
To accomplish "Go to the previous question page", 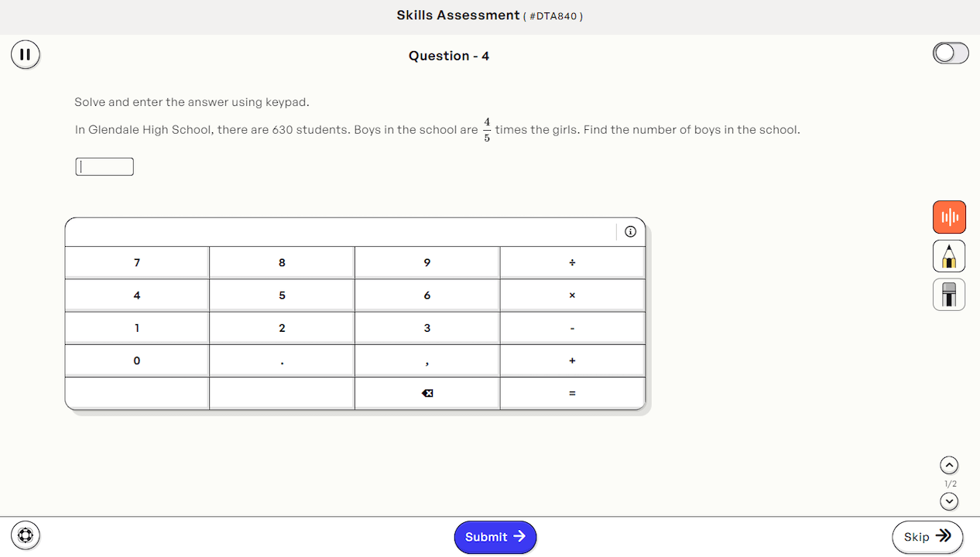I will 949,465.
